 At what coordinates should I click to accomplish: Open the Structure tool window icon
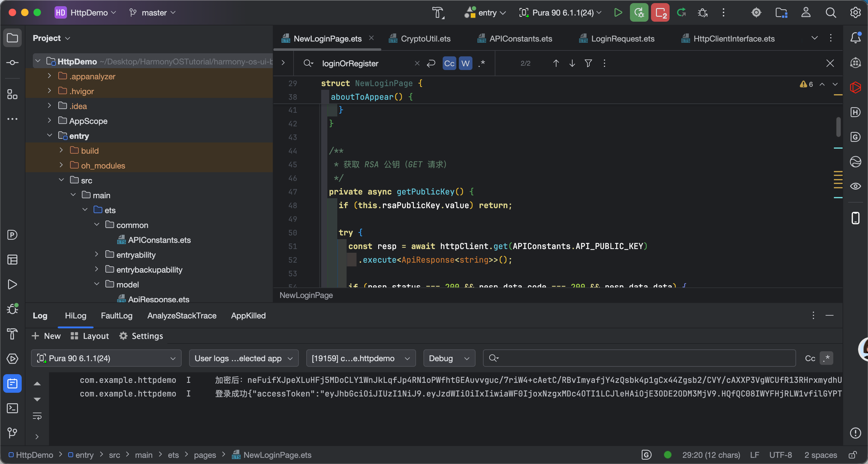coord(12,94)
